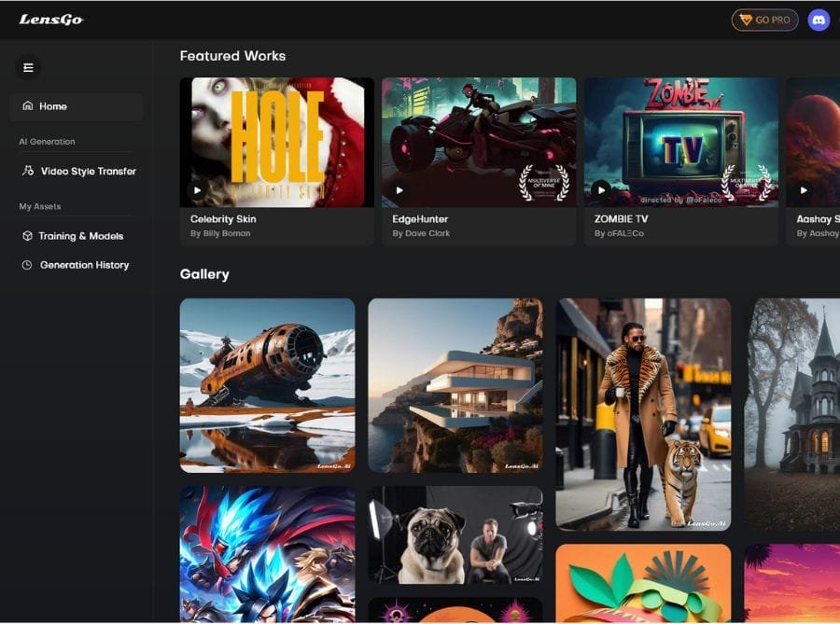The height and width of the screenshot is (624, 840).
Task: Play the Celebrity Skin video
Action: tap(197, 190)
